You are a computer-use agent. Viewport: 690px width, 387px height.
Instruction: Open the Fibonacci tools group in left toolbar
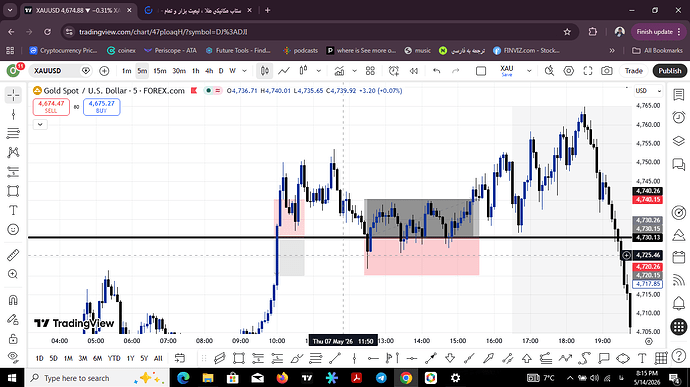tap(13, 133)
